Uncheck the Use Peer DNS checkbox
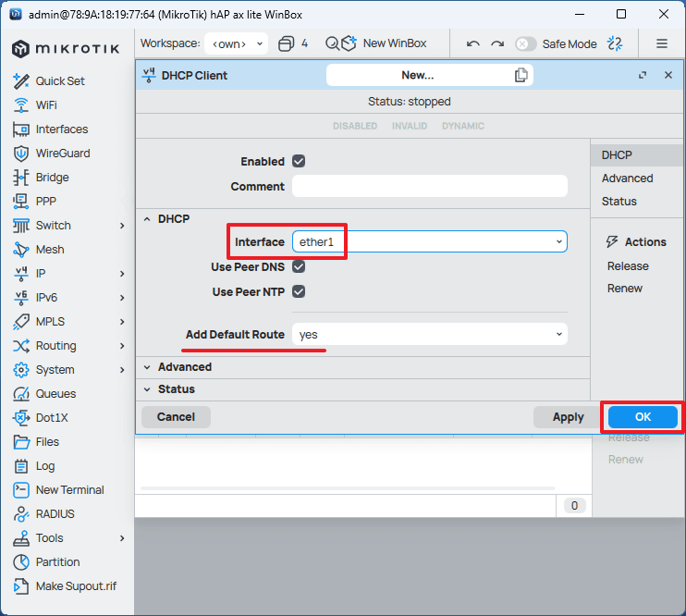Viewport: 686px width, 616px height. coord(299,266)
